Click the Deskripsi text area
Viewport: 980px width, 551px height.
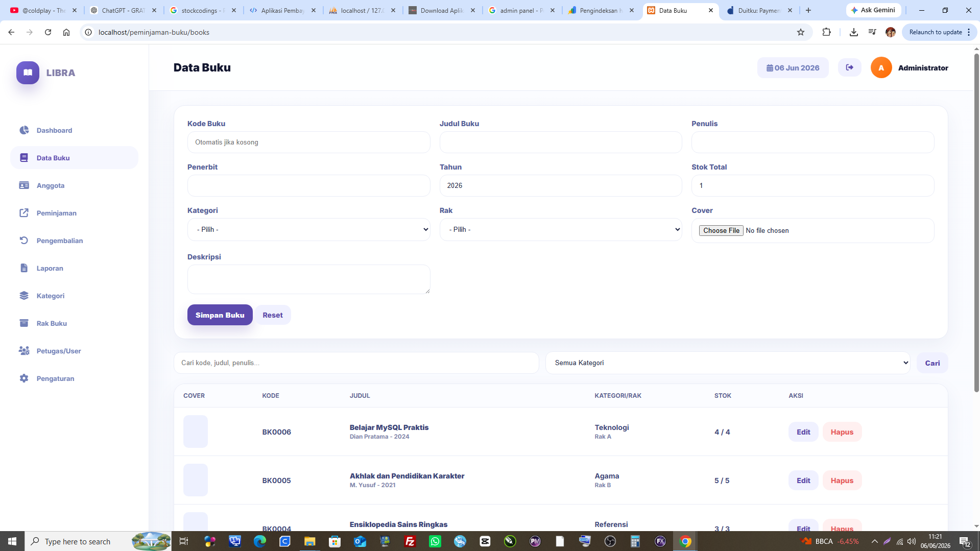point(308,279)
